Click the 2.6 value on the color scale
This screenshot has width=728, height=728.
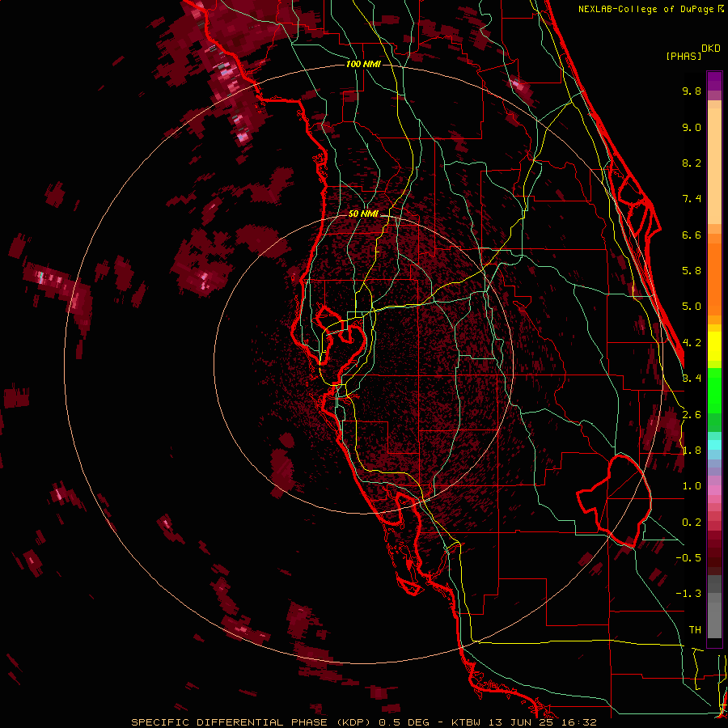(x=692, y=415)
